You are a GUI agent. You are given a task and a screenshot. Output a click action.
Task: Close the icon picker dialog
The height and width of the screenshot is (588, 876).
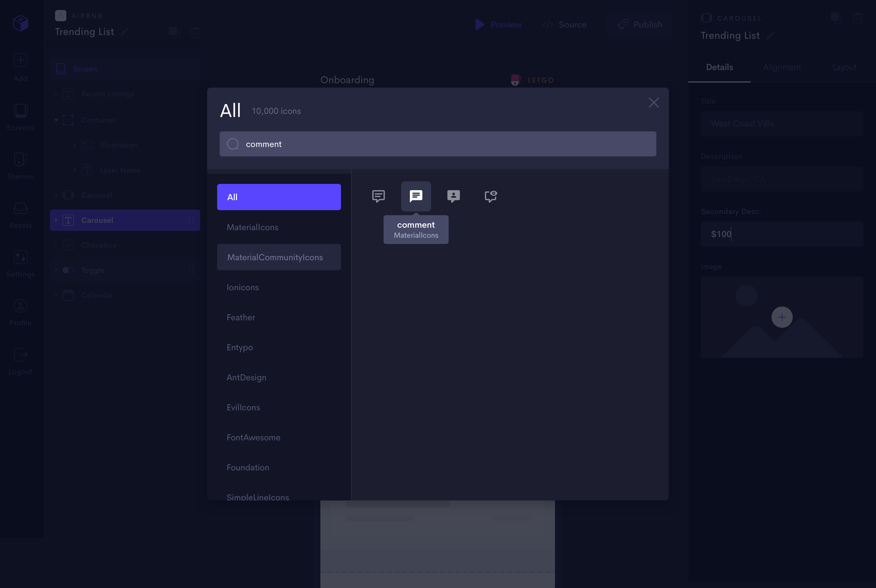pos(654,103)
